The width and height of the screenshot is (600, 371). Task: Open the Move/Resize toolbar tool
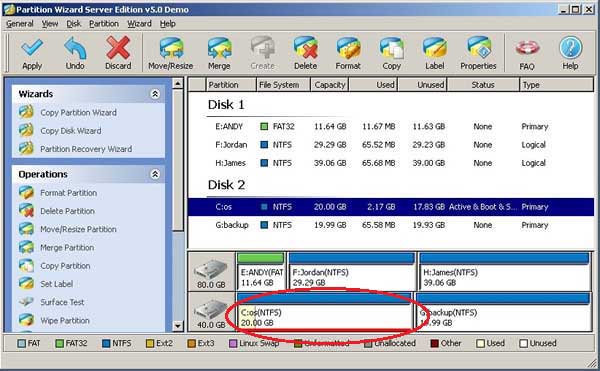[x=171, y=53]
